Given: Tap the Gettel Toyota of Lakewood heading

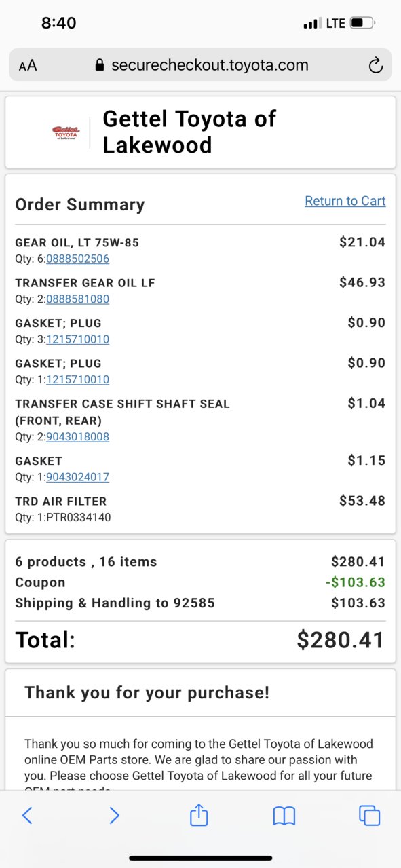Looking at the screenshot, I should coord(189,132).
